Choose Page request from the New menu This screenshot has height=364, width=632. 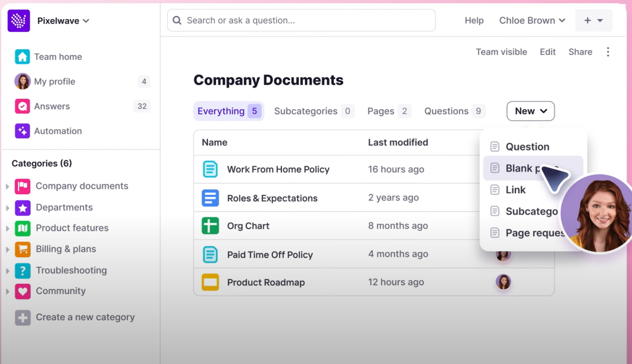pyautogui.click(x=526, y=233)
